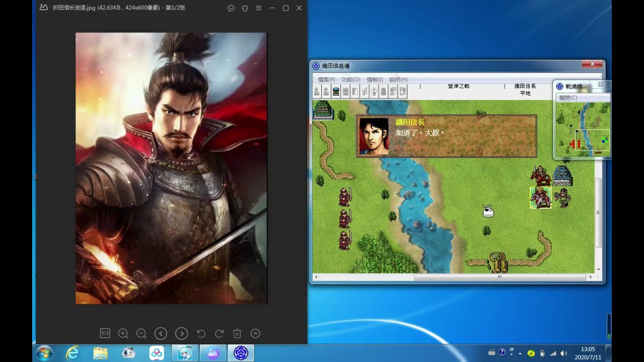The image size is (644, 362).
Task: Open the camera-like taskbar application
Action: (x=128, y=353)
